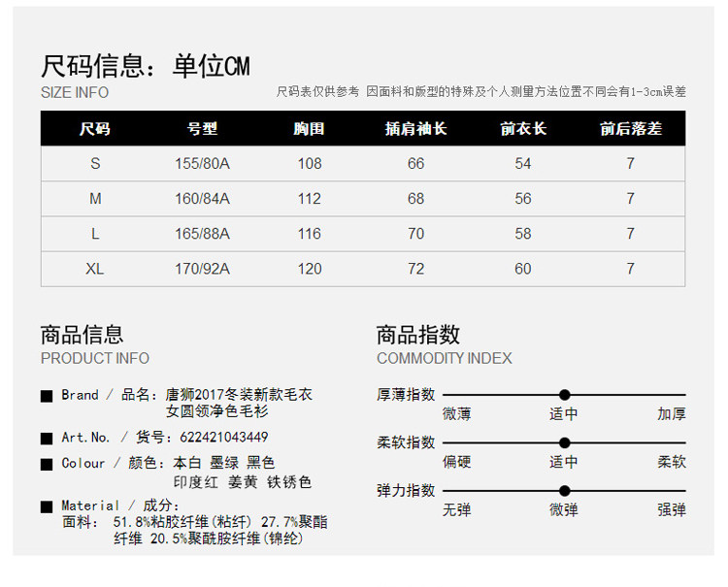Click the black bullet beside Colour
Screen dimensions: 728x587
point(47,465)
